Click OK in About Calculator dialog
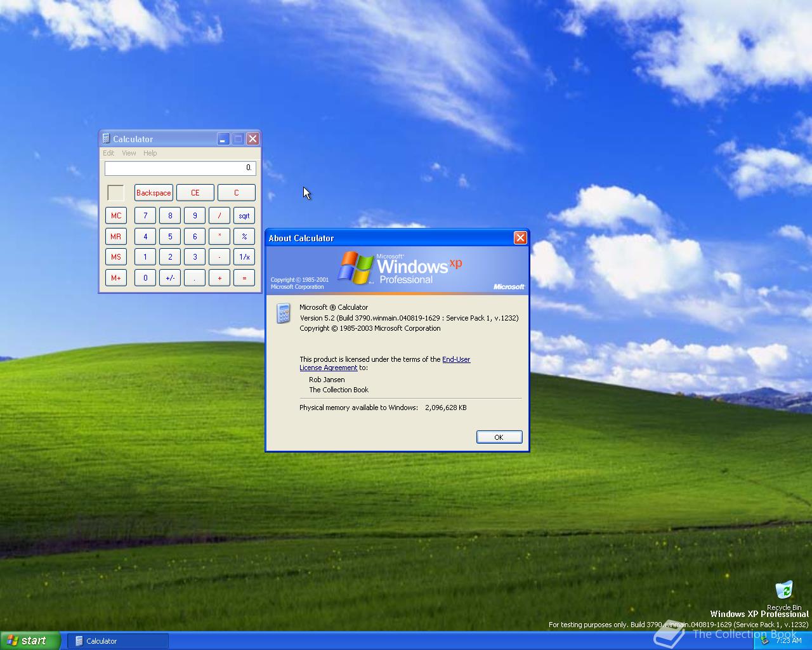Viewport: 812px width, 650px height. coord(499,437)
